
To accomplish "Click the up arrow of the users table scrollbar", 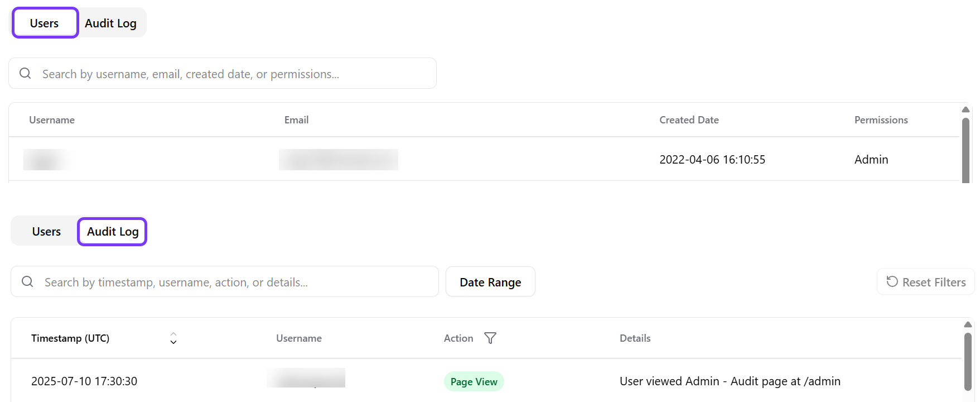I will pos(965,109).
